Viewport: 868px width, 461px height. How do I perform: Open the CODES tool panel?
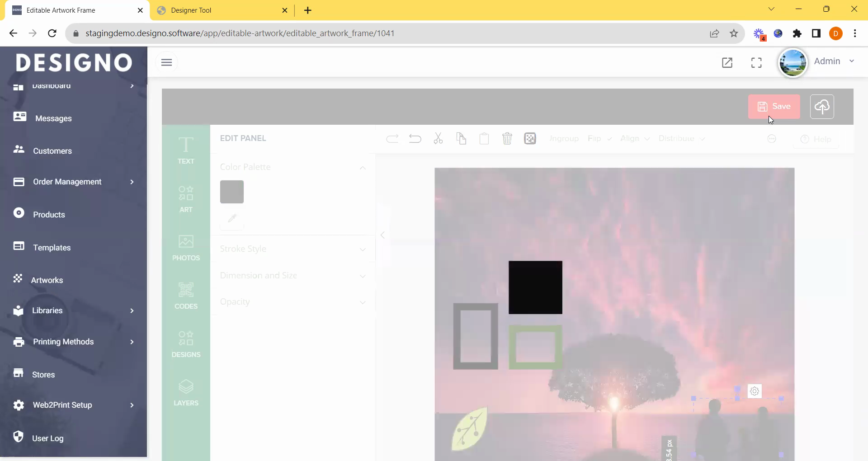pyautogui.click(x=186, y=296)
